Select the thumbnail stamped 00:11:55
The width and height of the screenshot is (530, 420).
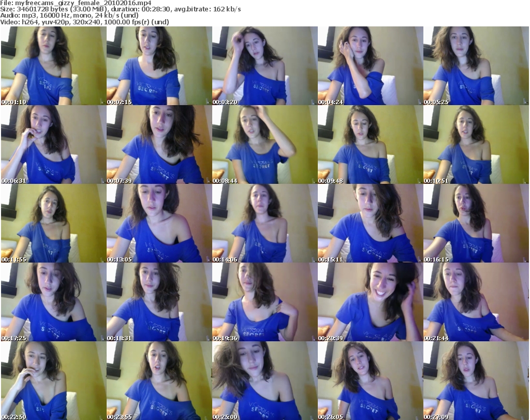[x=53, y=223]
